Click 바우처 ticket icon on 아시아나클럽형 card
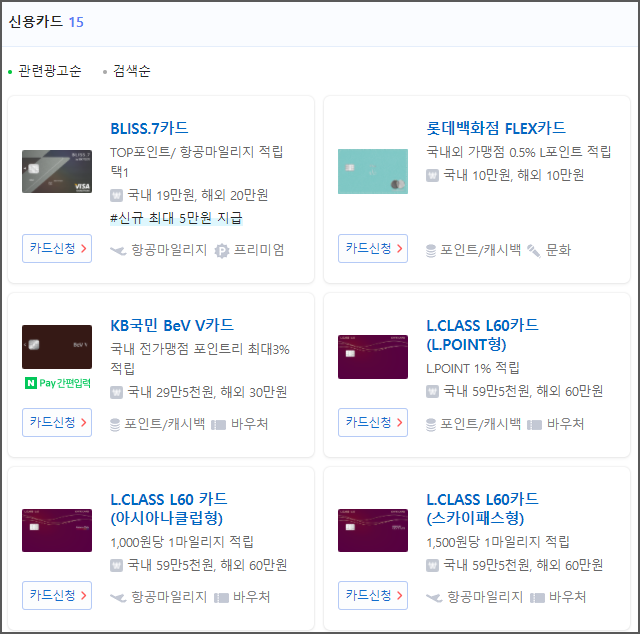This screenshot has width=640, height=634. (221, 598)
